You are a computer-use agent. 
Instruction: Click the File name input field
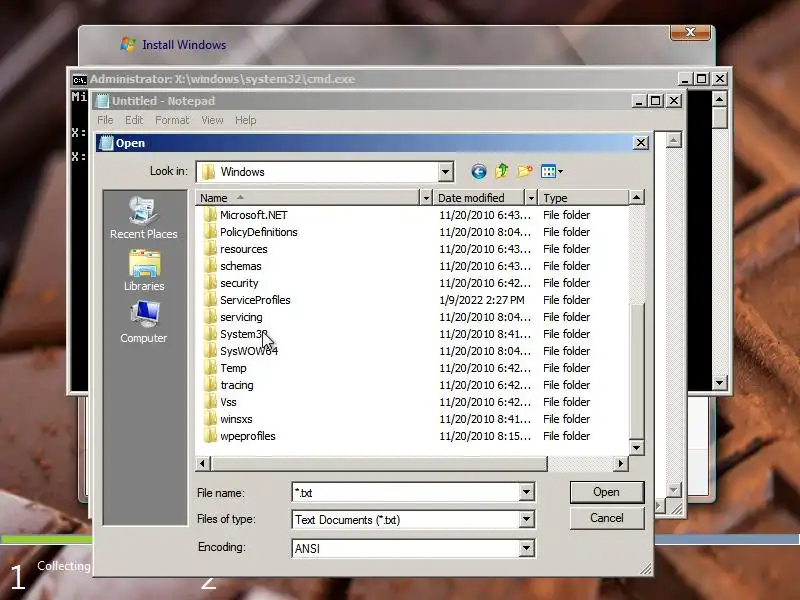click(x=406, y=492)
